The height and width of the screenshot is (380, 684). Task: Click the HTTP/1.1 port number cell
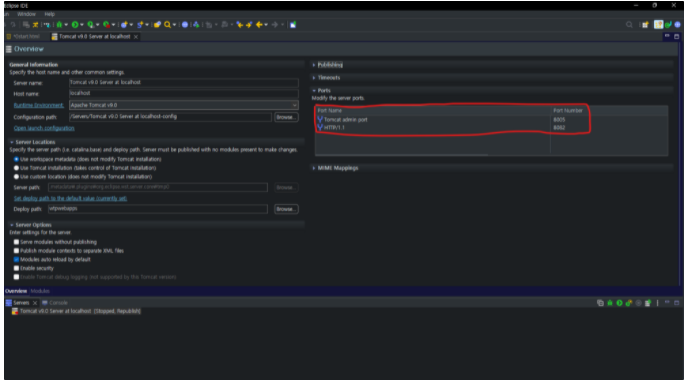pyautogui.click(x=559, y=128)
